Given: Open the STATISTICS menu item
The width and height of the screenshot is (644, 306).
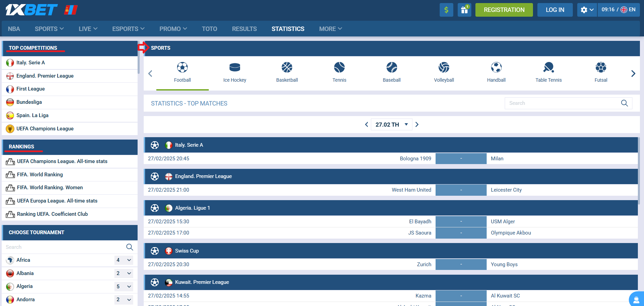Looking at the screenshot, I should point(288,29).
